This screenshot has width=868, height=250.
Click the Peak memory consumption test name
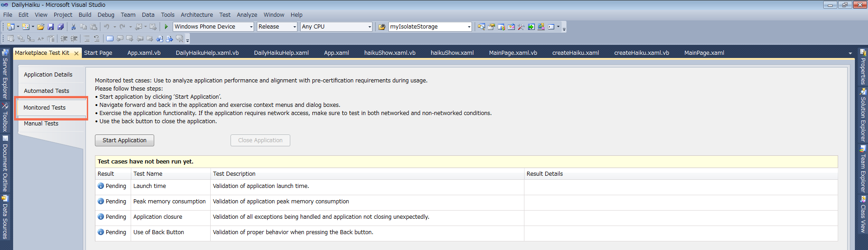click(170, 202)
